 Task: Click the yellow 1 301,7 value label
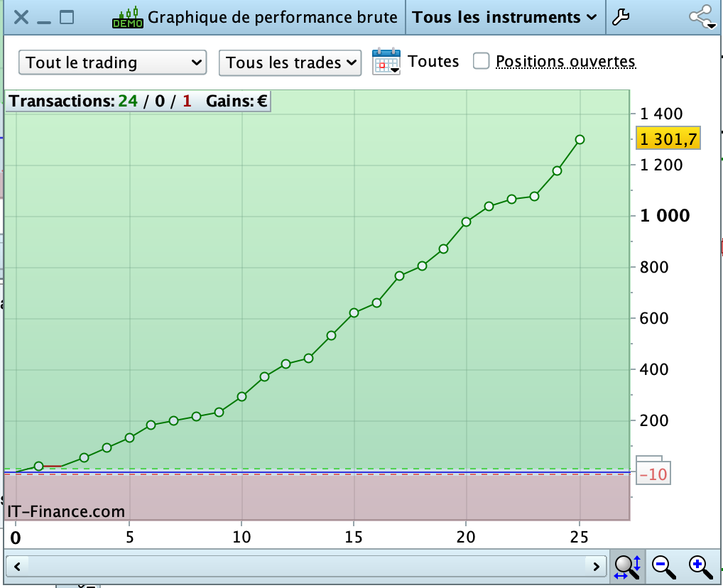tap(668, 138)
